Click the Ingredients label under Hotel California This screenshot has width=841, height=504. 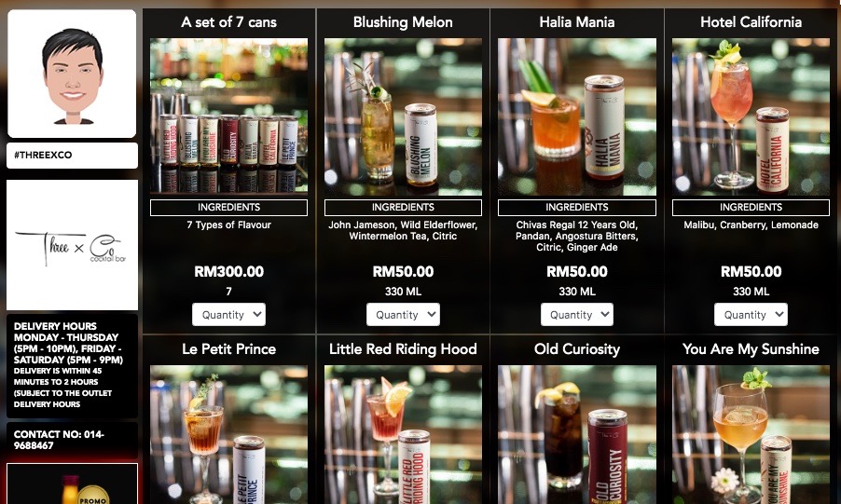coord(751,208)
